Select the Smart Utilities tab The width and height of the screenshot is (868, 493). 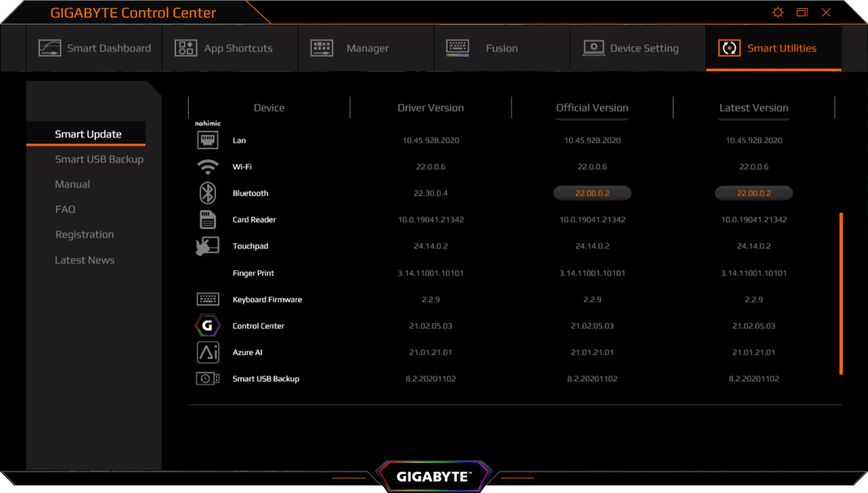[x=773, y=48]
